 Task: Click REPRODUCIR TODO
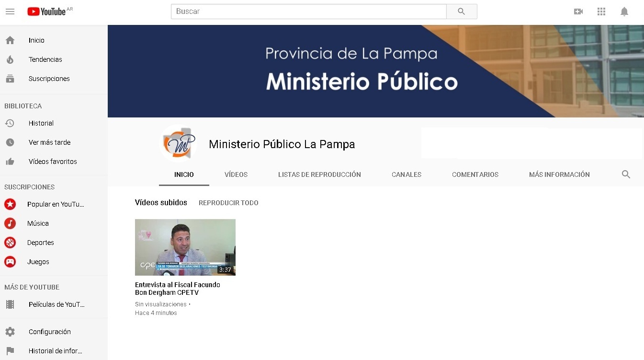[x=228, y=203]
